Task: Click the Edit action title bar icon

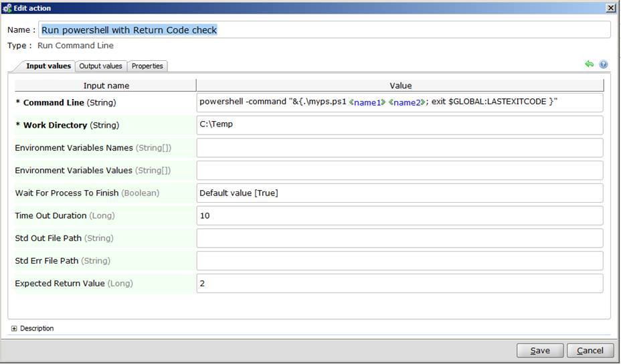Action: 7,7
